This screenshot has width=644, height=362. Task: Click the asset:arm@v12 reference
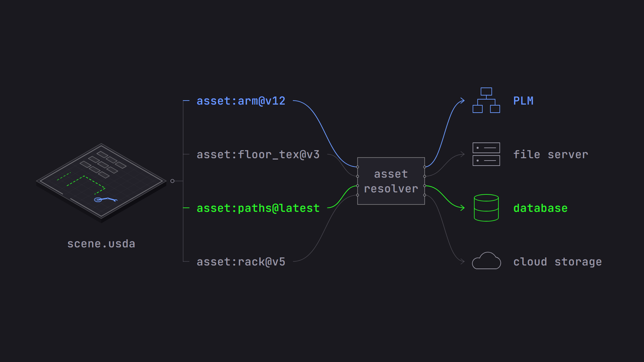241,101
